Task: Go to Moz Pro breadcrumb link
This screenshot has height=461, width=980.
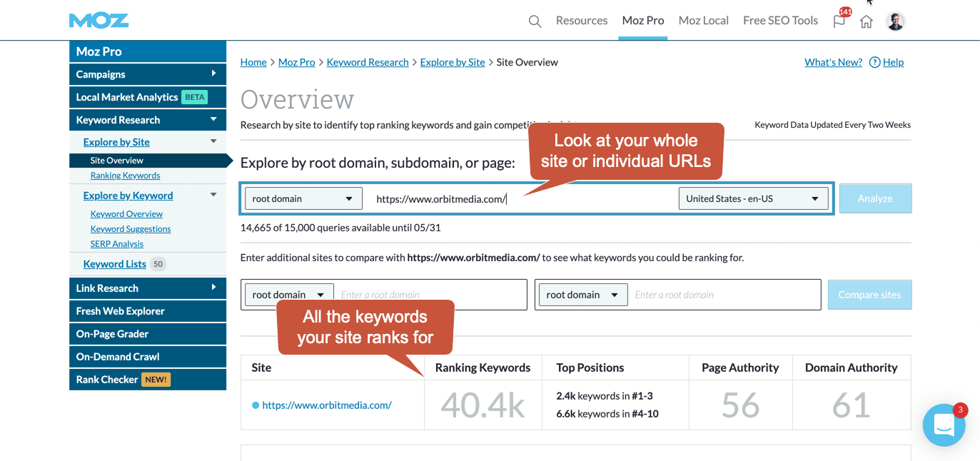Action: coord(297,62)
